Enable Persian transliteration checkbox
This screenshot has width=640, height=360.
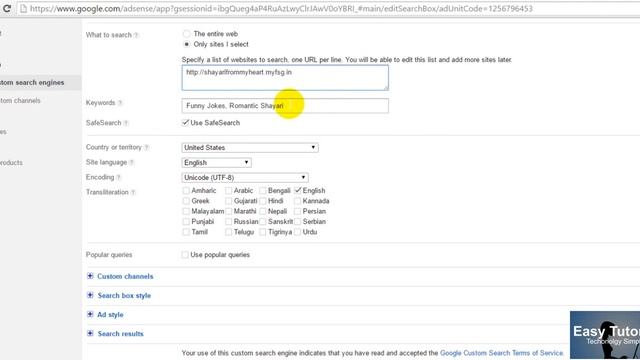point(298,211)
